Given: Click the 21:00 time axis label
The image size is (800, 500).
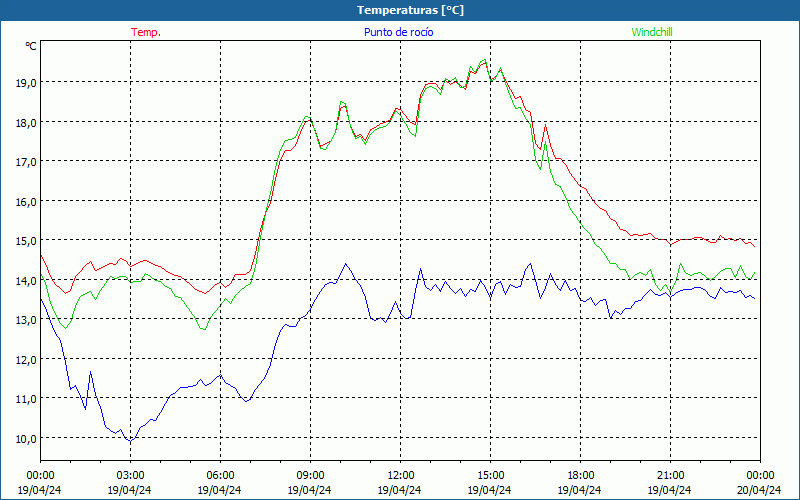Looking at the screenshot, I should pyautogui.click(x=670, y=476).
